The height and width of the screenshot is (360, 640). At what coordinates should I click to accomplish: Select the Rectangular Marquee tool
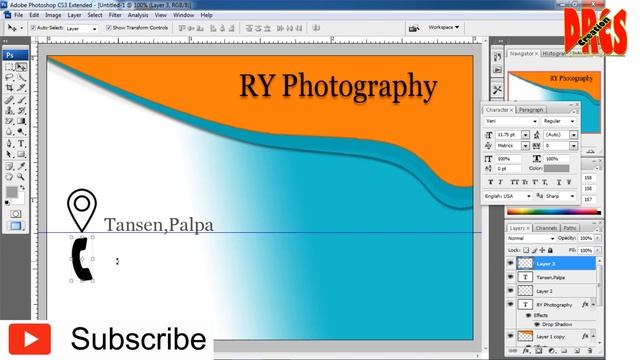tap(9, 67)
